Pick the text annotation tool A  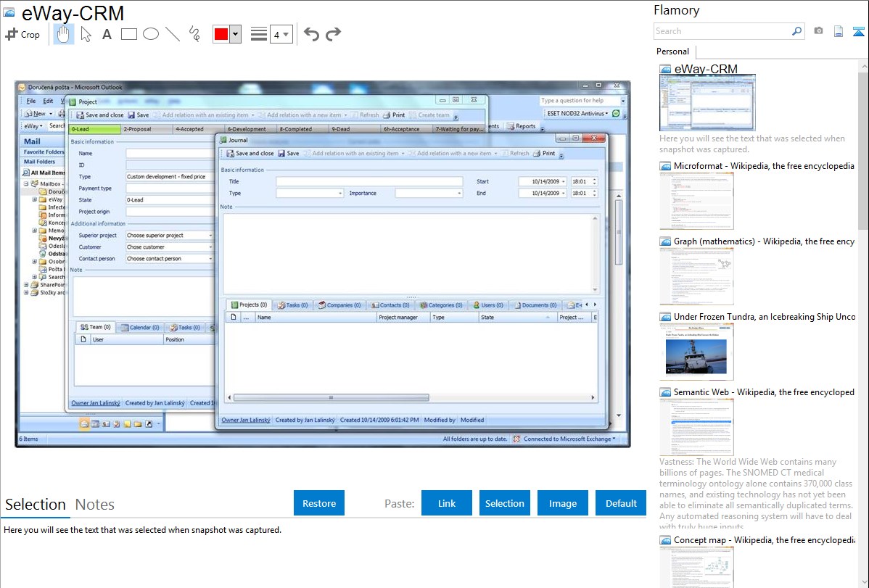107,34
